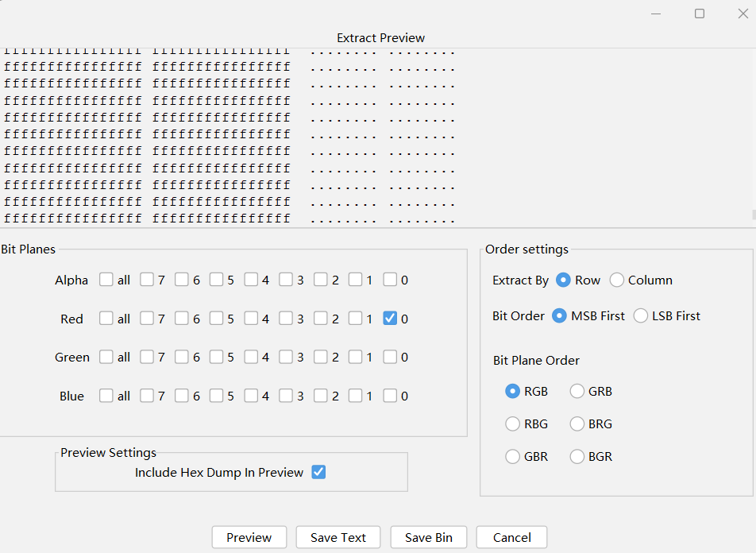Select GRB bit plane order
The height and width of the screenshot is (553, 756).
(x=577, y=391)
